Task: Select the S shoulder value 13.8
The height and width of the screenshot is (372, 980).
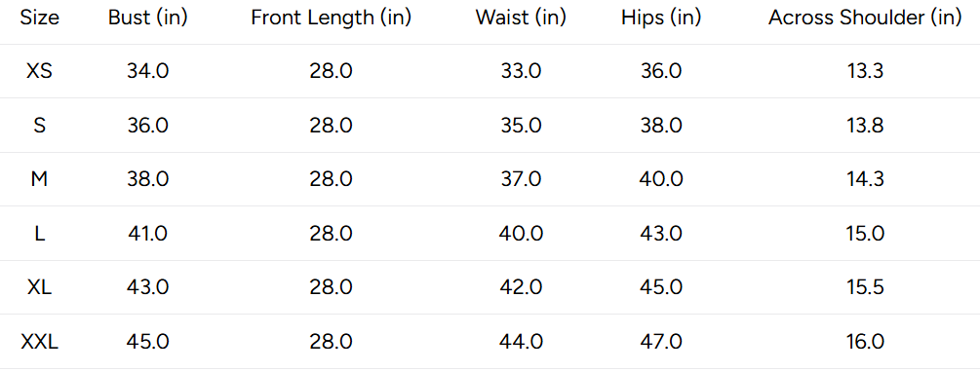Action: point(865,126)
